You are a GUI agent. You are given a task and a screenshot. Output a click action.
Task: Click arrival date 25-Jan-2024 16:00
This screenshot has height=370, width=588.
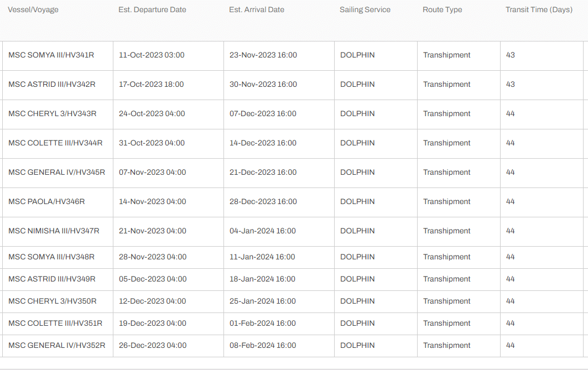(x=263, y=301)
